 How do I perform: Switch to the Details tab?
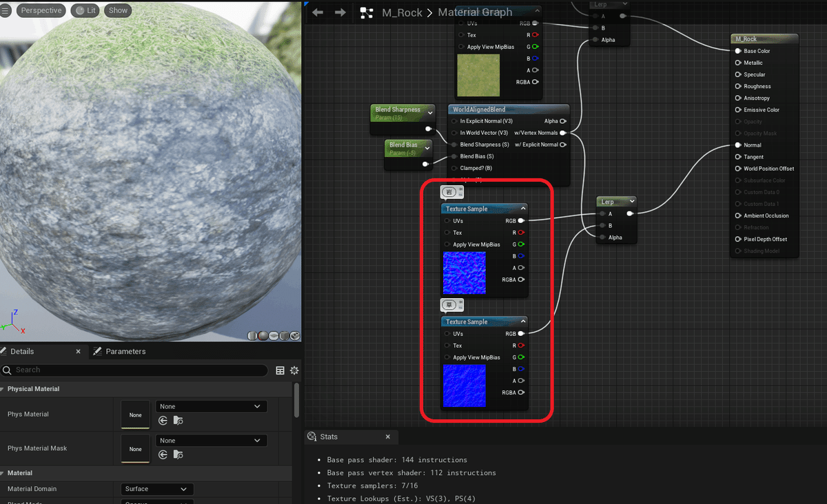(x=22, y=351)
